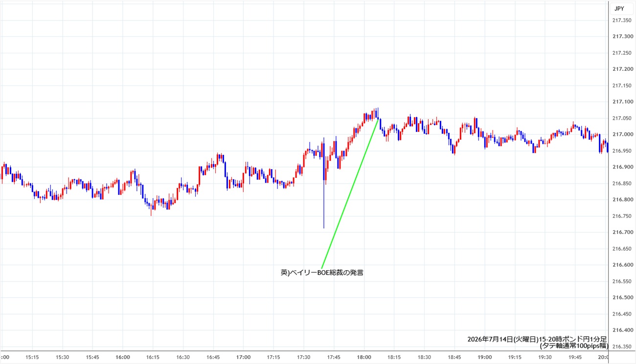Click the 18:30 time axis label

click(x=424, y=357)
